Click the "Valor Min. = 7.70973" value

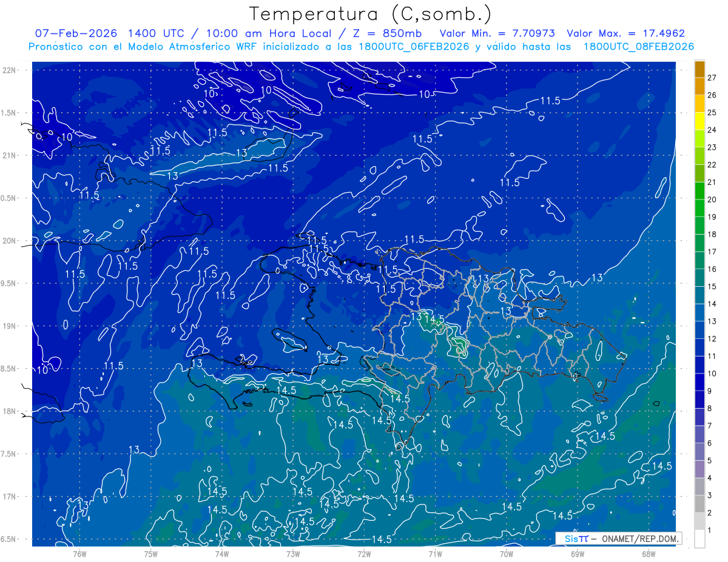(497, 33)
